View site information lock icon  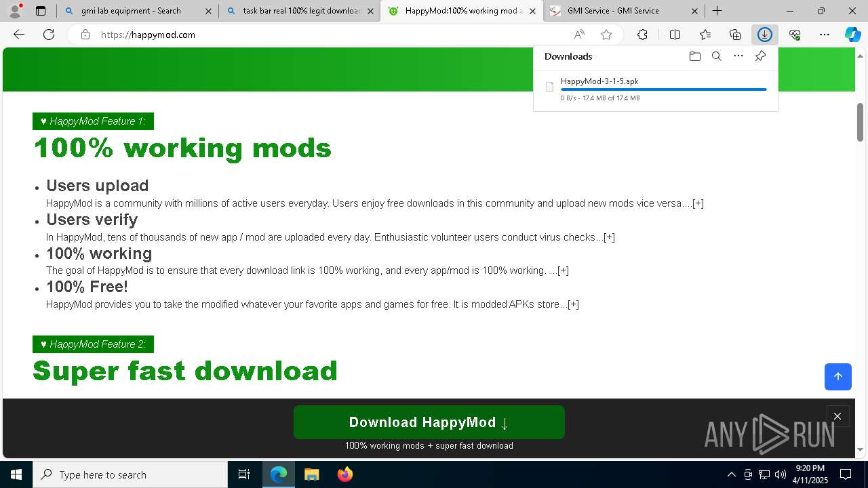85,35
